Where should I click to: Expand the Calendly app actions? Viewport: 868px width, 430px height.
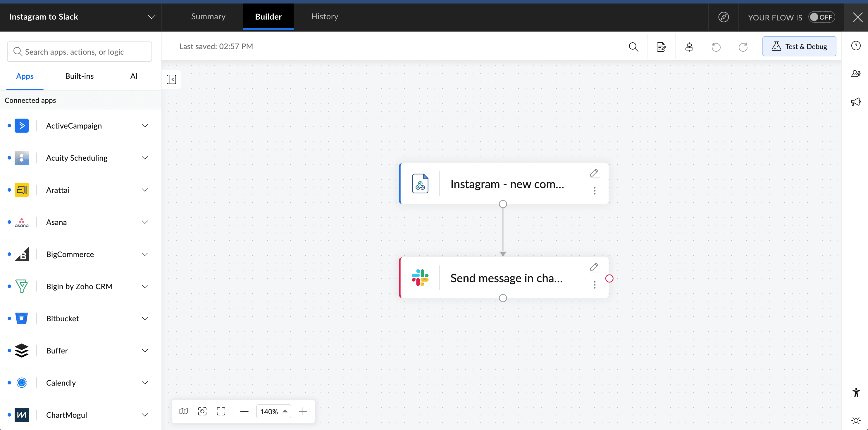(145, 383)
